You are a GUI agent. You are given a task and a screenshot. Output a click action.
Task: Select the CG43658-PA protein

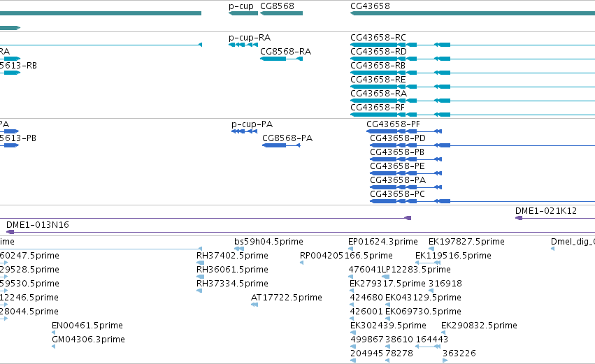pyautogui.click(x=398, y=180)
